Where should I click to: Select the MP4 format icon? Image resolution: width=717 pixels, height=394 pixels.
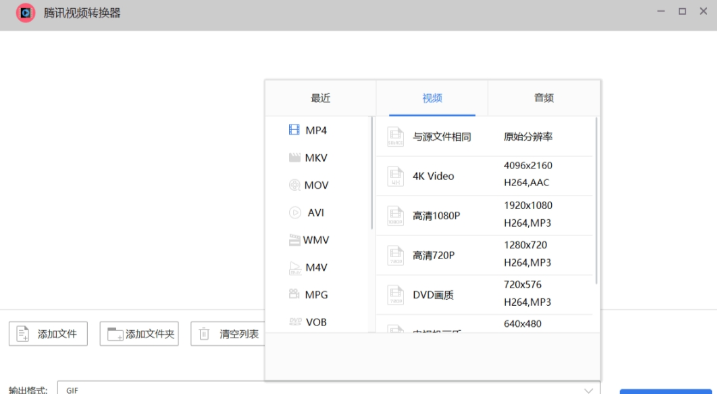pyautogui.click(x=294, y=130)
